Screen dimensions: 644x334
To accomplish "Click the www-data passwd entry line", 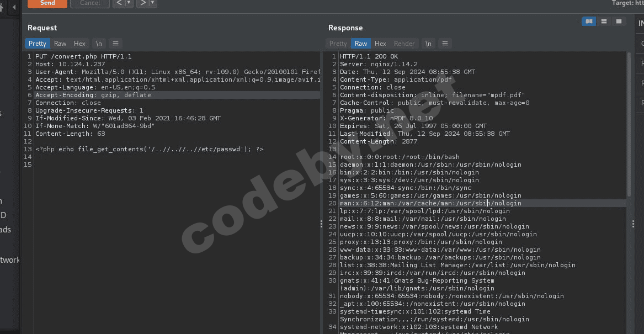I will 440,250.
